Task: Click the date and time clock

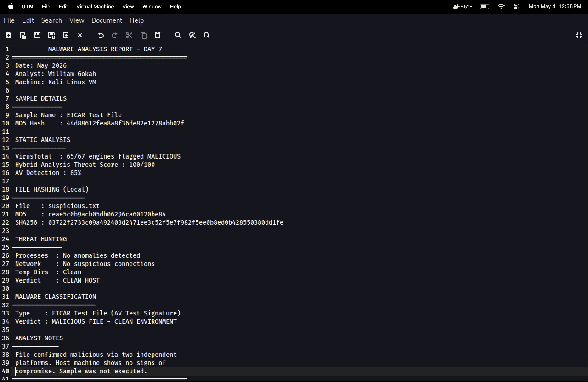Action: tap(555, 7)
